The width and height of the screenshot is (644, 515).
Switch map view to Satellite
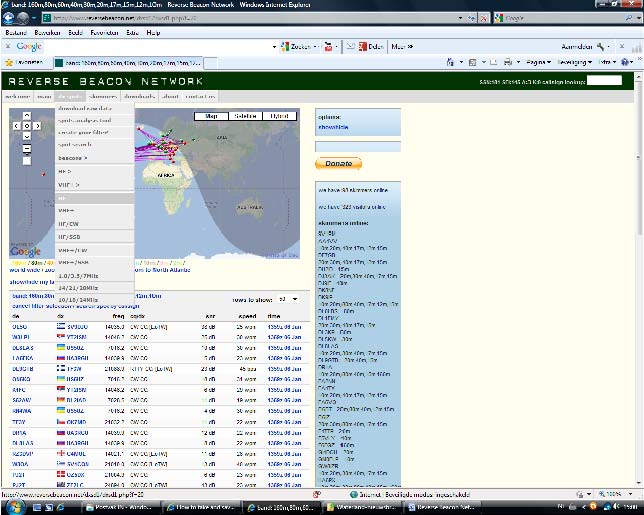(245, 116)
